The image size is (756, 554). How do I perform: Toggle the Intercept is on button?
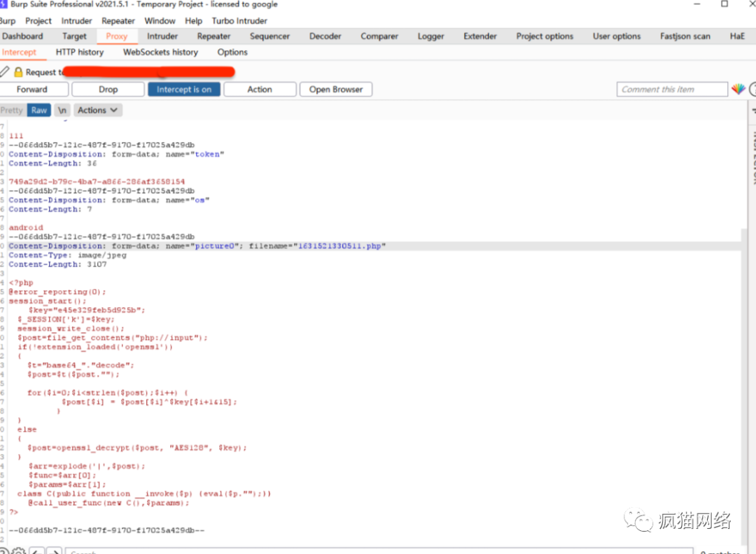(183, 90)
